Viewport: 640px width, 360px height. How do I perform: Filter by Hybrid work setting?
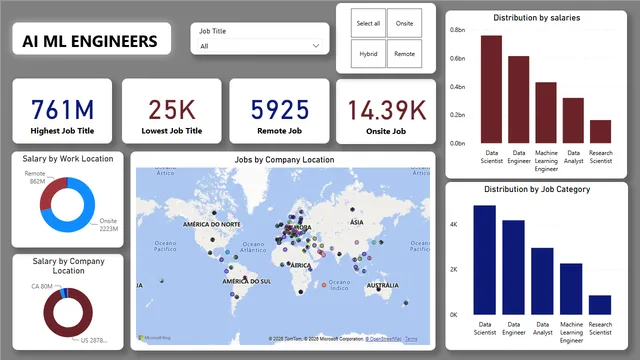click(368, 53)
